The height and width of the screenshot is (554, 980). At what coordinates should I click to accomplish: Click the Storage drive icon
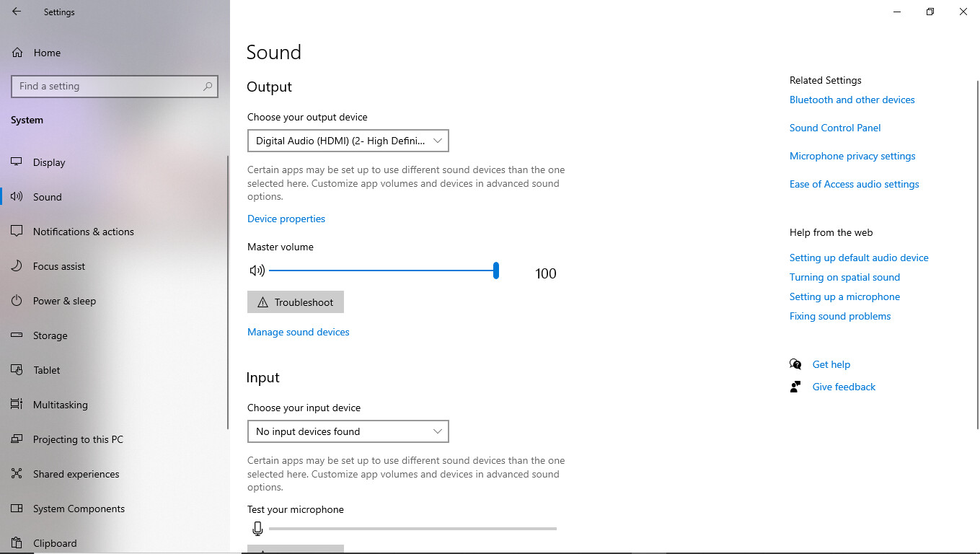pyautogui.click(x=17, y=335)
